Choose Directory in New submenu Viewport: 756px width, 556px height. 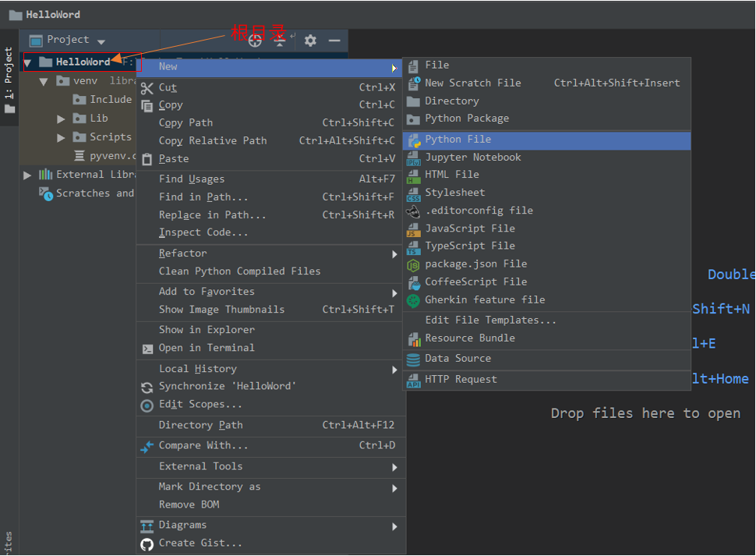(x=547, y=101)
